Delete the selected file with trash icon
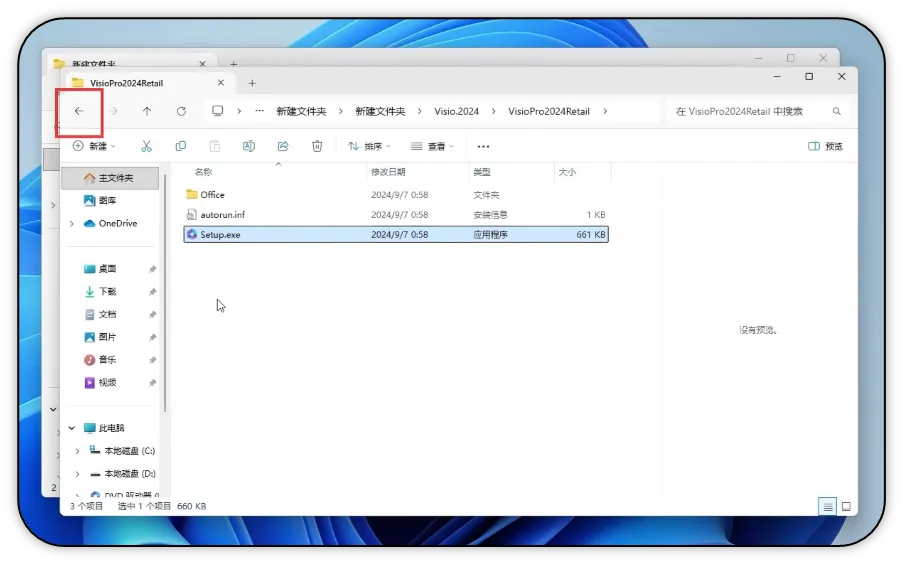903x564 pixels. coord(317,146)
